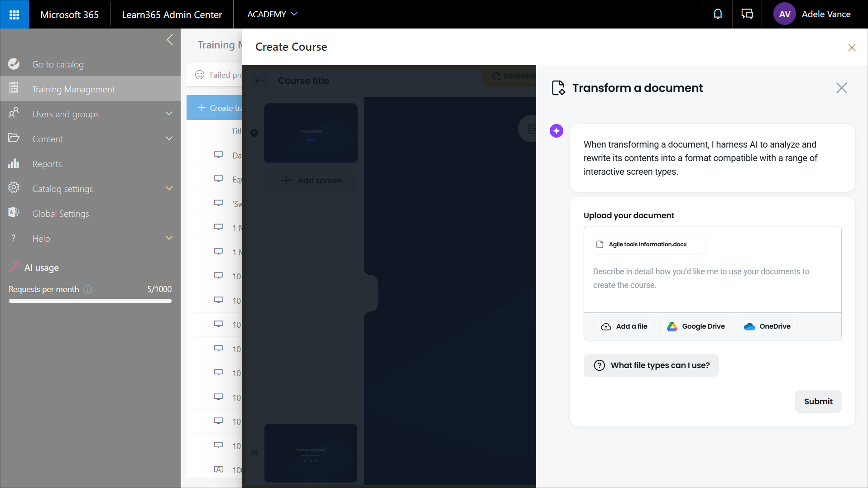
Task: Open the chat feedback icon
Action: point(747,14)
